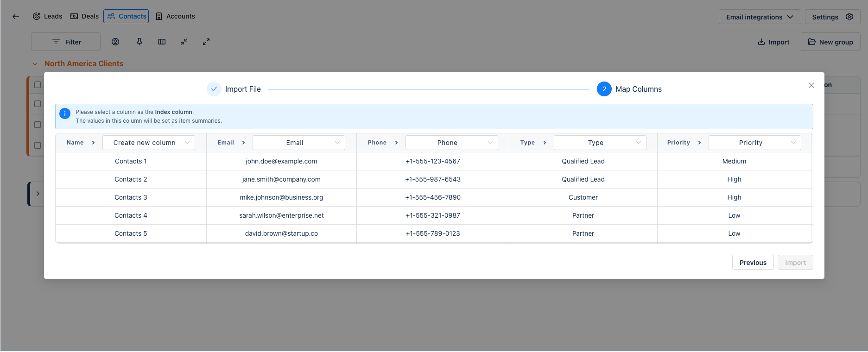This screenshot has width=868, height=352.
Task: Expand the Priority mapping dropdown
Action: (x=754, y=143)
